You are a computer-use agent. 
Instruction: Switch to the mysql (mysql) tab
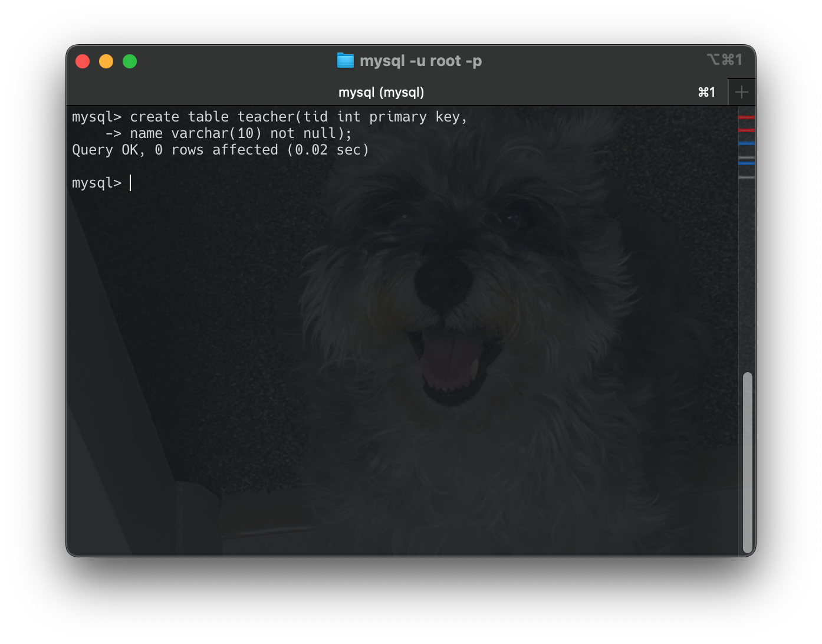pyautogui.click(x=381, y=92)
